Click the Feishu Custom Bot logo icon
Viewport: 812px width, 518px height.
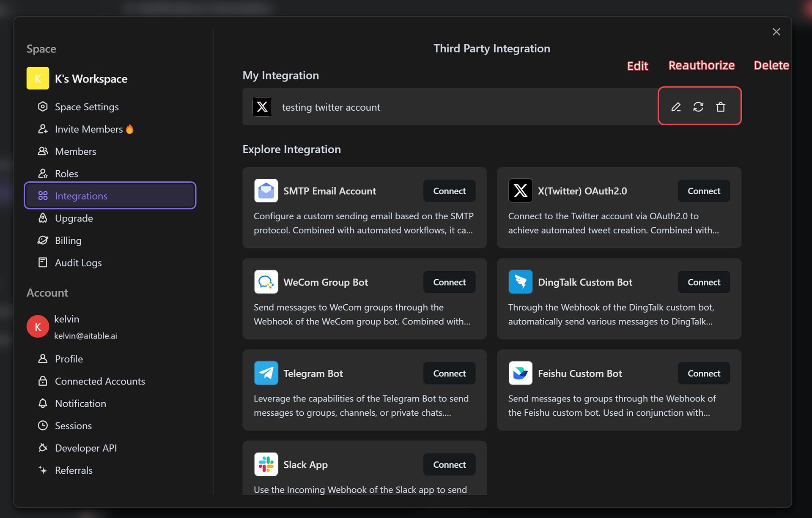click(x=520, y=373)
